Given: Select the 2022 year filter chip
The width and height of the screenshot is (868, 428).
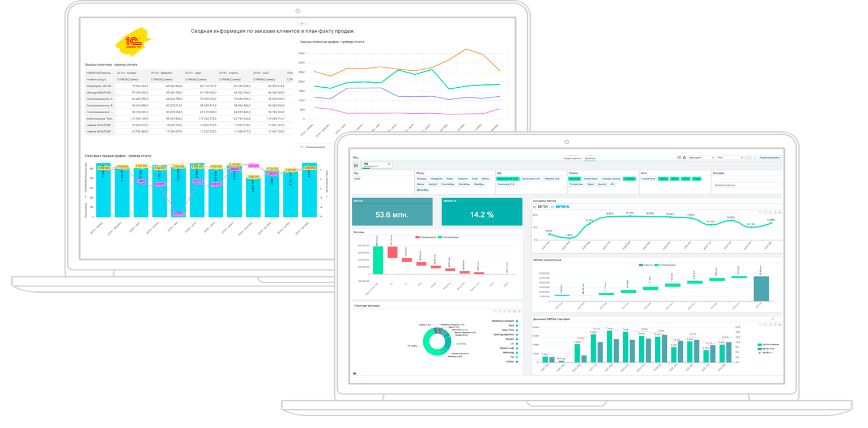Looking at the screenshot, I should point(357,179).
